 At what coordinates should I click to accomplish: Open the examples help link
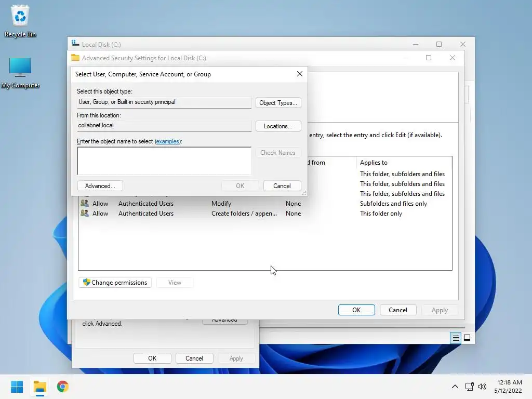(168, 141)
